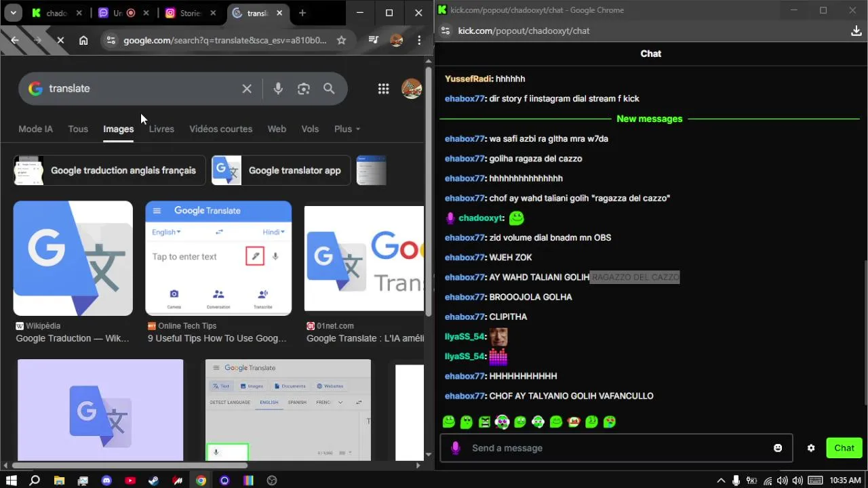
Task: Click chadooxyt streamer username in chat
Action: (480, 218)
